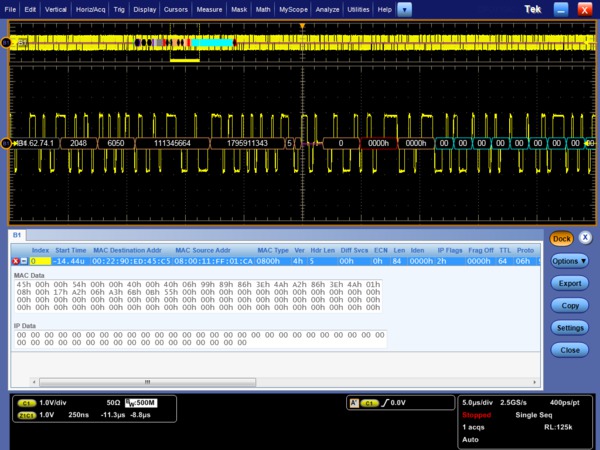Click the Export button
600x450 pixels.
coord(570,283)
